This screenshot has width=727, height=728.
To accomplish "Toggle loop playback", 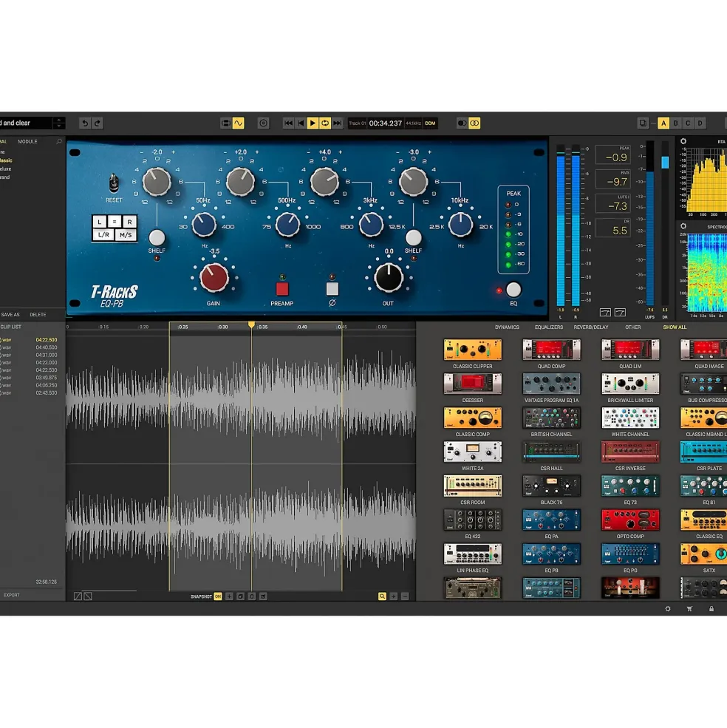I will (x=325, y=123).
